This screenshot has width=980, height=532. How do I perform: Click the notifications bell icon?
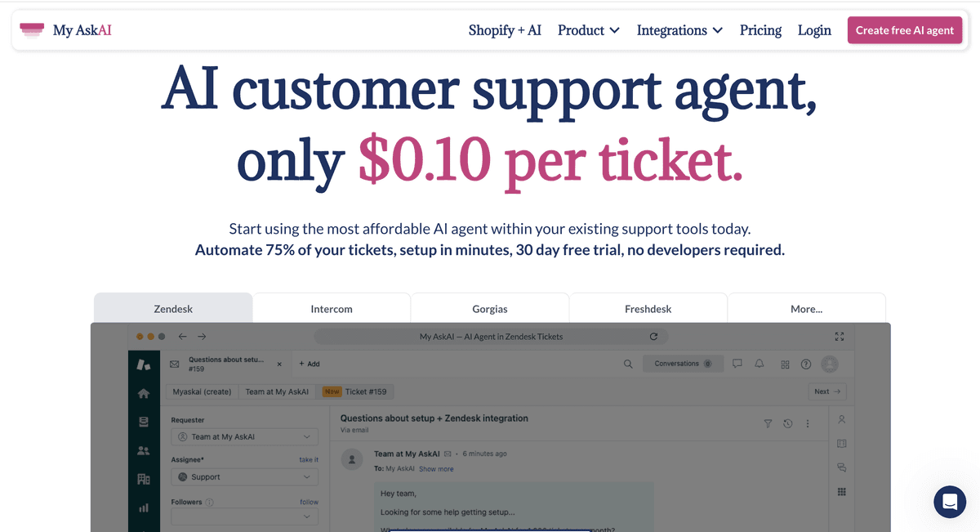(x=759, y=364)
